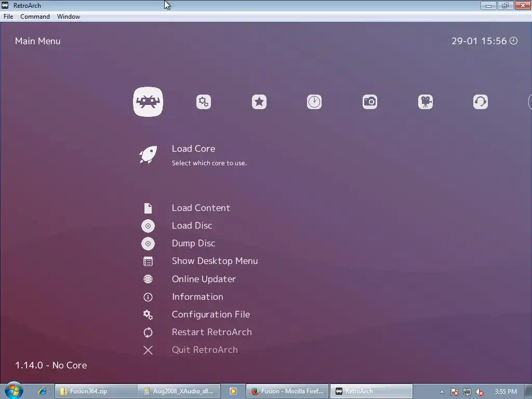Switch to Fusion - Mozilla Firefox taskbar window
This screenshot has width=532, height=399.
pyautogui.click(x=287, y=391)
